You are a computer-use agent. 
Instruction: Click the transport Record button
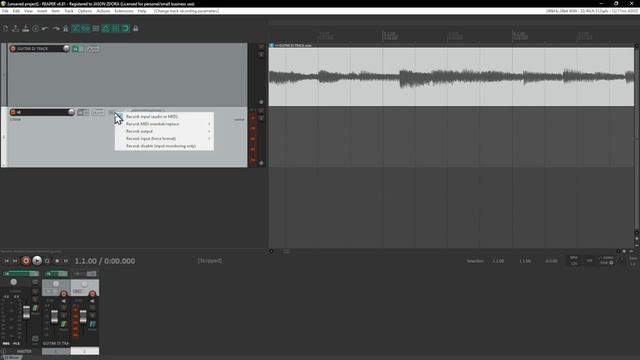click(x=26, y=261)
